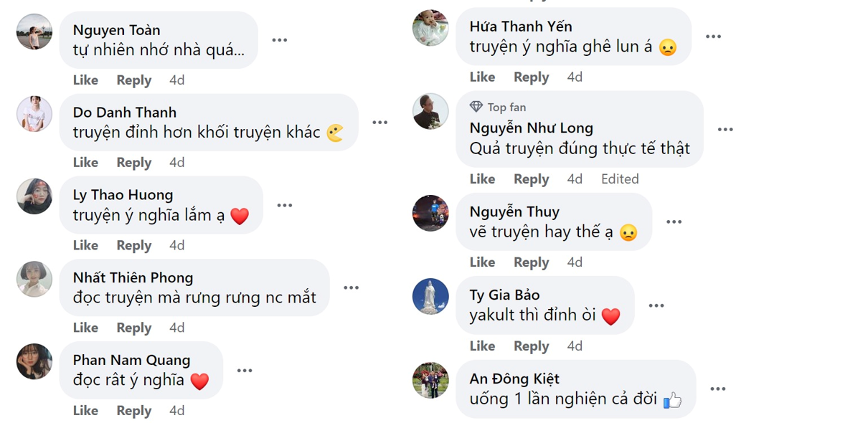Open options menu on Hứa Thanh Yến's comment
This screenshot has width=868, height=423.
tap(713, 37)
